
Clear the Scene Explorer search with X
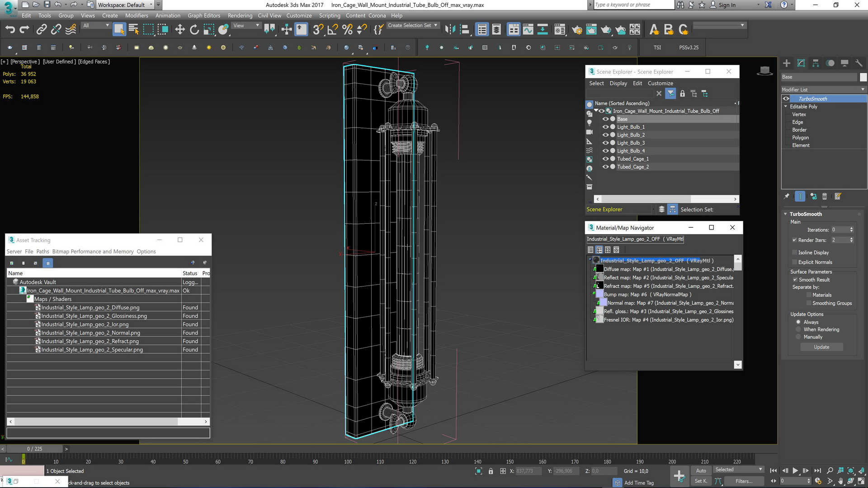click(659, 94)
